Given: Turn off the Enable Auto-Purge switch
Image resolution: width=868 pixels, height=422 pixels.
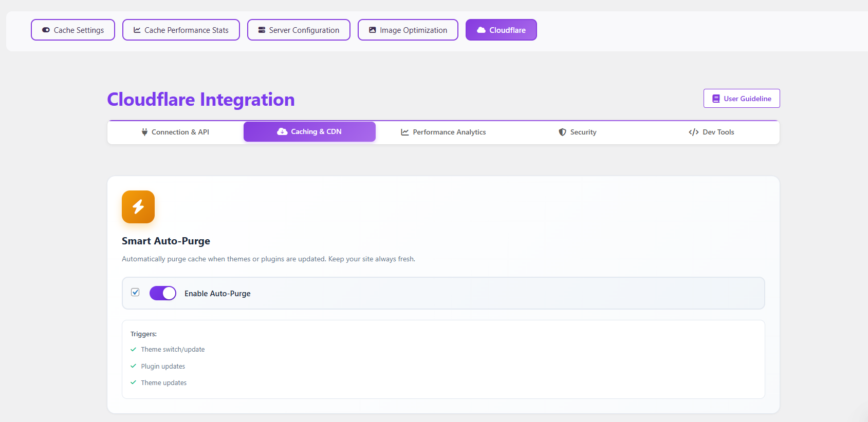Looking at the screenshot, I should click(x=163, y=293).
